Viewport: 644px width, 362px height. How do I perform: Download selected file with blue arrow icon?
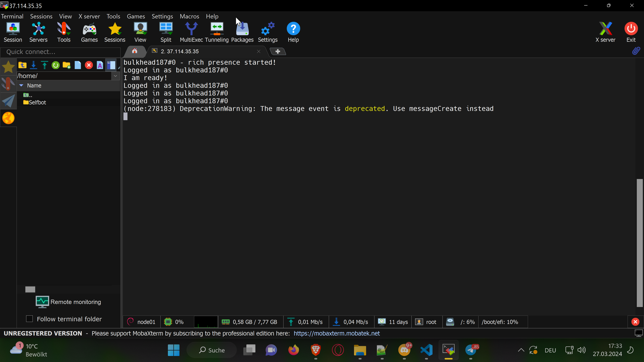[34, 66]
